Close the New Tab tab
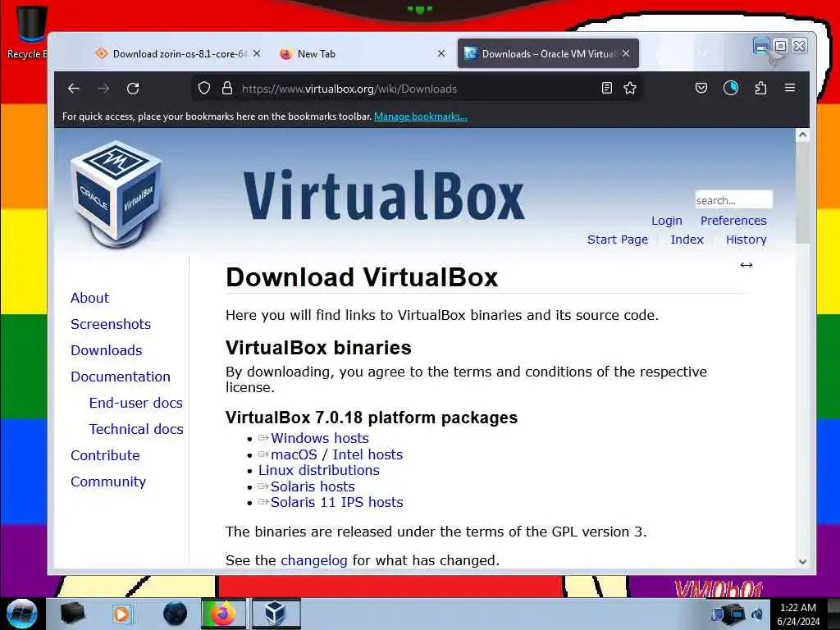This screenshot has height=630, width=840. [x=441, y=53]
